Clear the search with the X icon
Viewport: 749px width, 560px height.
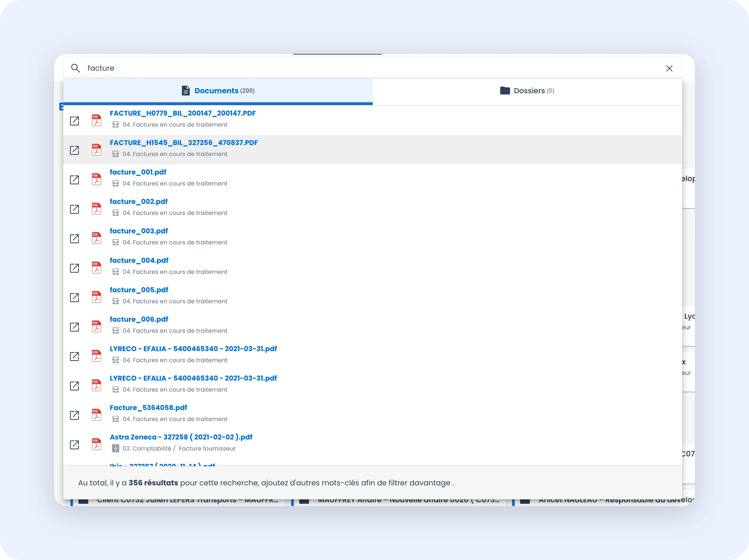click(669, 68)
